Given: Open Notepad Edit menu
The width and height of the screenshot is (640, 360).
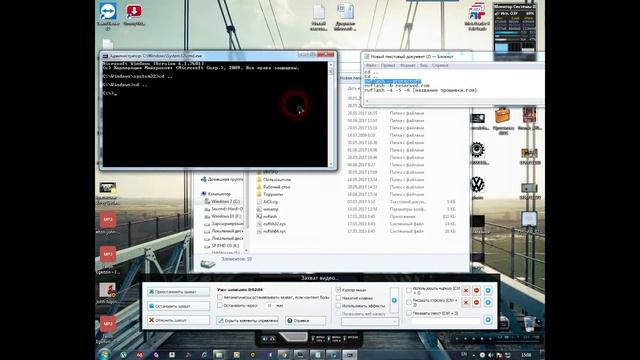Looking at the screenshot, I should pos(388,65).
